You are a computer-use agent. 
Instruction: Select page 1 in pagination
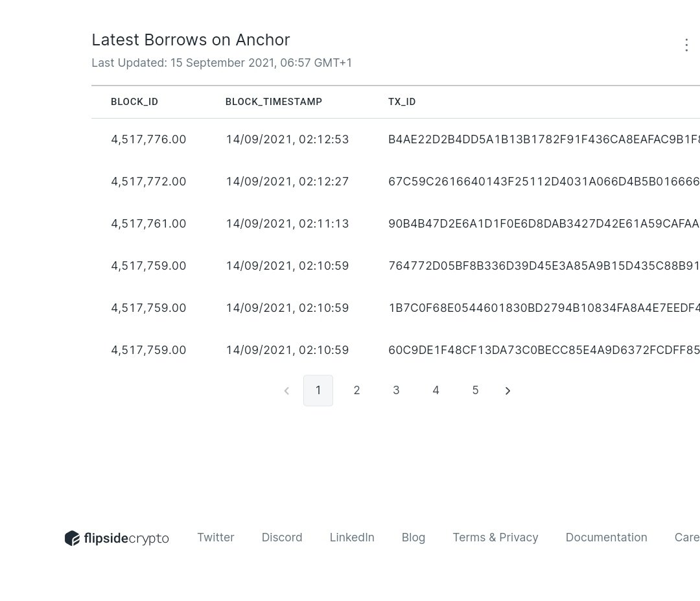point(318,390)
